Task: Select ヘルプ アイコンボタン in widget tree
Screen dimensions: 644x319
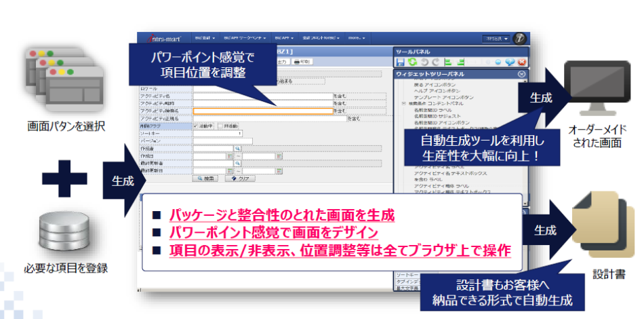Action: coord(435,92)
